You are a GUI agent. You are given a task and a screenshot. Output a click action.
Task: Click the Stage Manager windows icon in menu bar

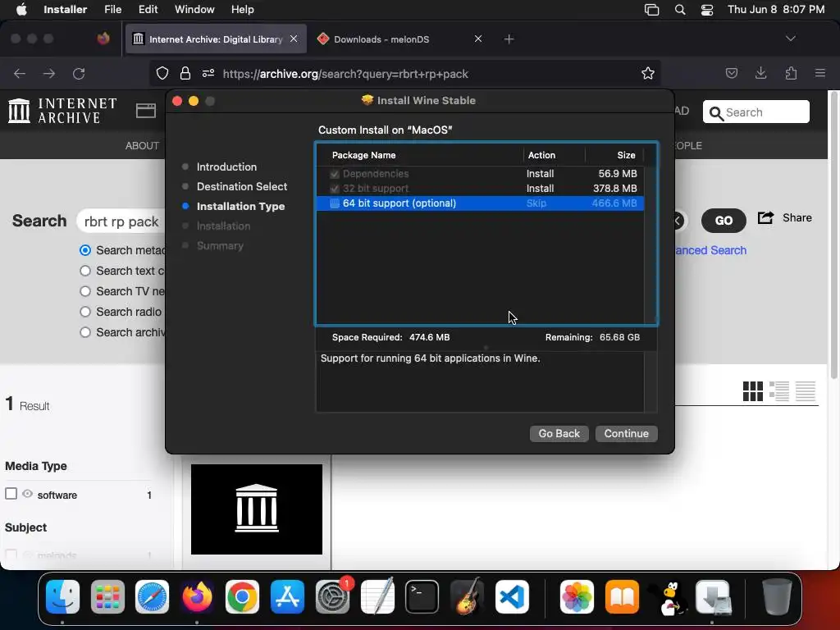coord(651,10)
